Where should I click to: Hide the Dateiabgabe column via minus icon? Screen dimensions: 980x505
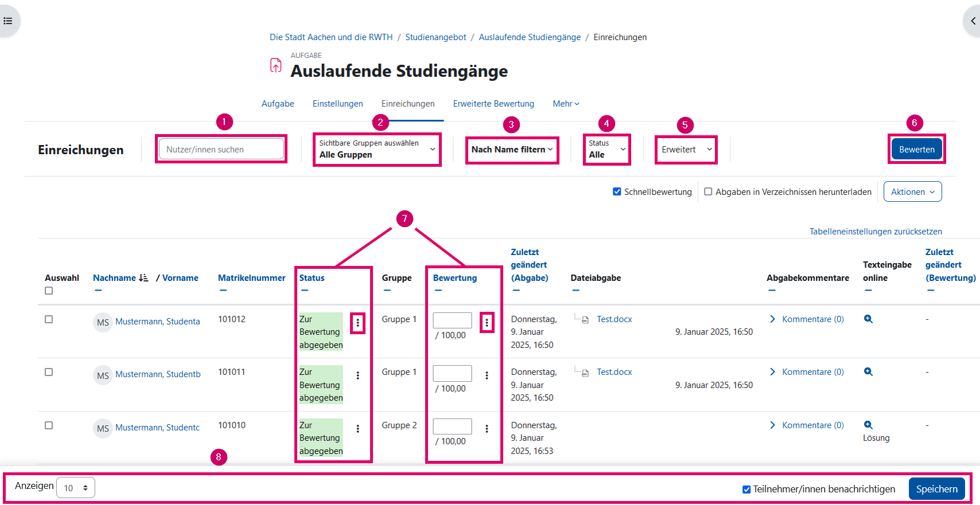click(576, 290)
